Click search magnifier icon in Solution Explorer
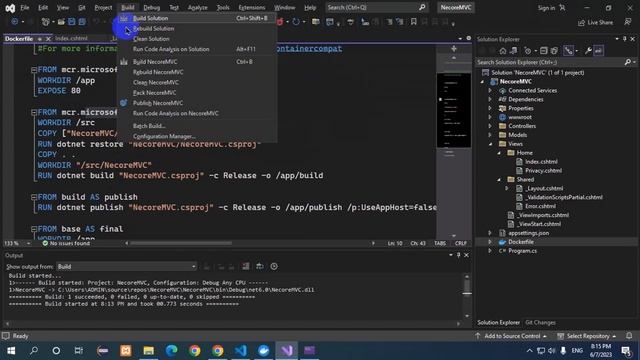This screenshot has width=640, height=360. tap(628, 62)
